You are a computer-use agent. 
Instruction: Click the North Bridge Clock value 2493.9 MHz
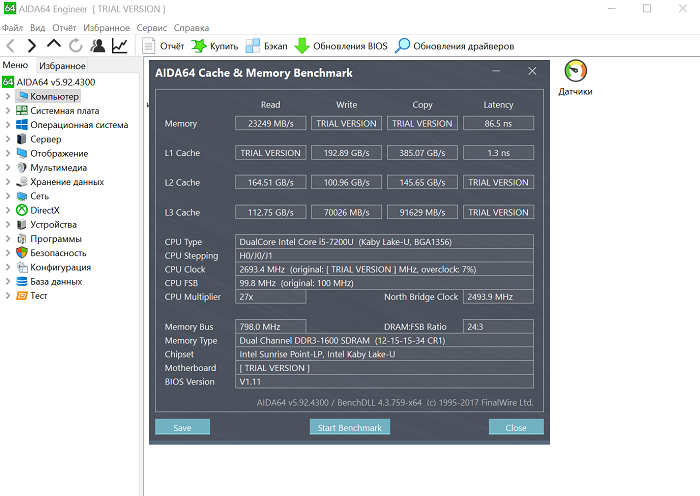click(498, 296)
